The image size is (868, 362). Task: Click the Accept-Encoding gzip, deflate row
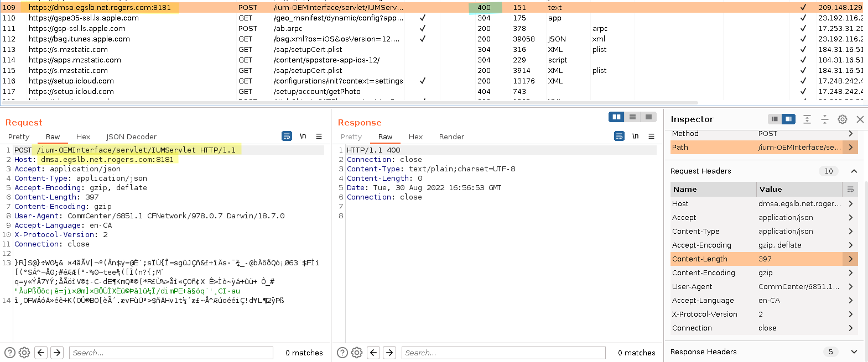point(763,245)
